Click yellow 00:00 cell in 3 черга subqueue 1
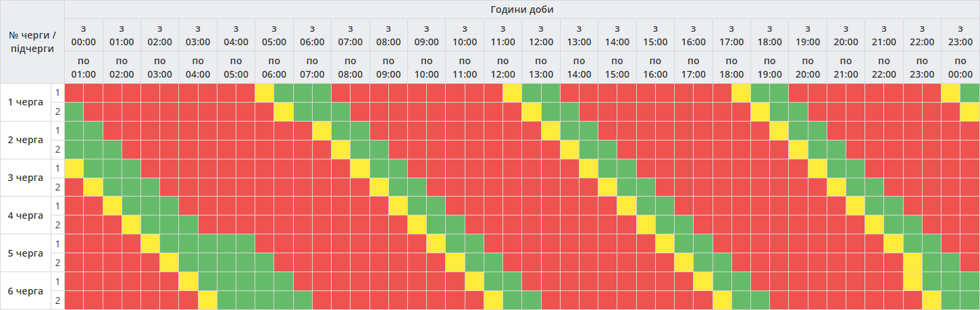Screen dimensions: 980x310 pyautogui.click(x=74, y=168)
